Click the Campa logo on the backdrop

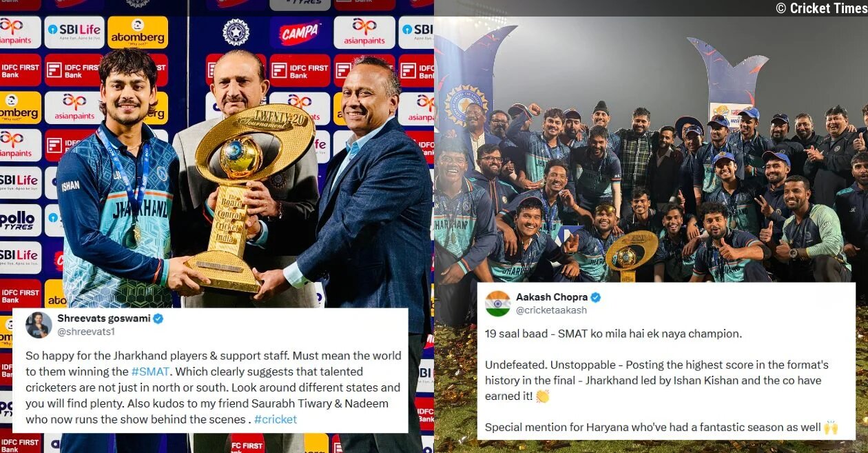tap(299, 33)
